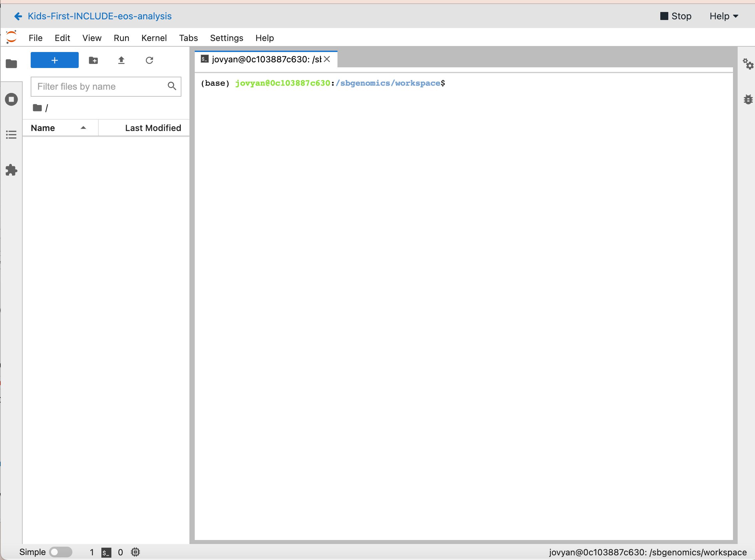Image resolution: width=755 pixels, height=560 pixels.
Task: Create a new folder in file browser
Action: click(94, 60)
